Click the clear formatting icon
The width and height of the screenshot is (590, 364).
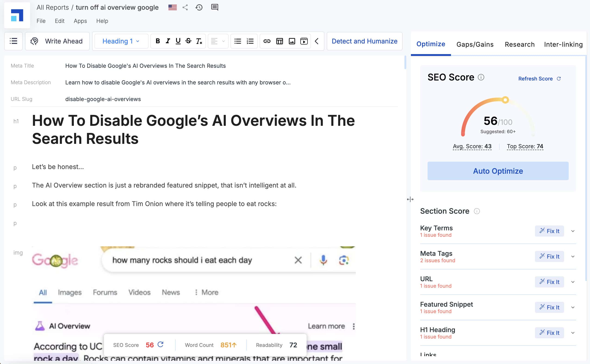(x=199, y=41)
